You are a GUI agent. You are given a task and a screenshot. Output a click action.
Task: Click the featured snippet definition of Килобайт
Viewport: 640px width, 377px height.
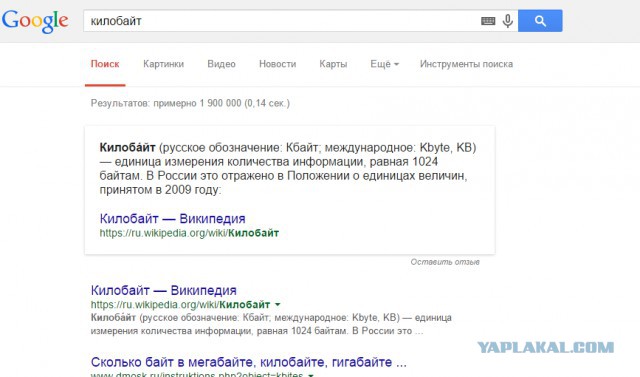point(288,169)
